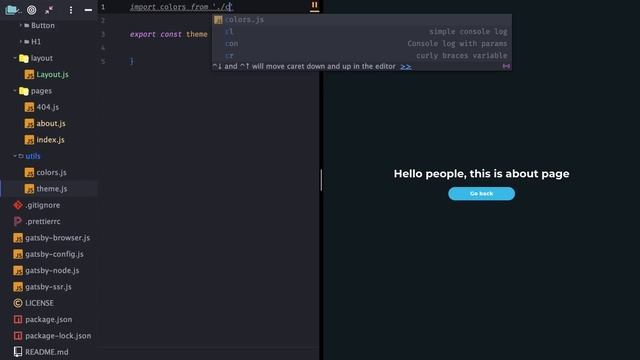Expand the H1 folder

(x=20, y=42)
